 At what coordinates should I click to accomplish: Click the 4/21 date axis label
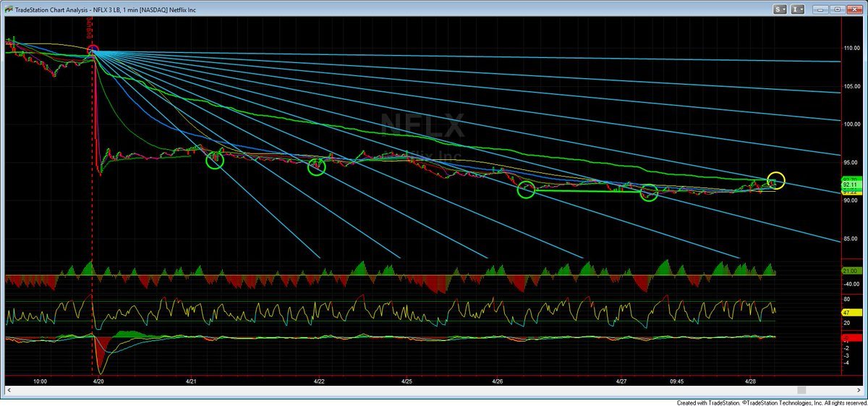click(192, 380)
